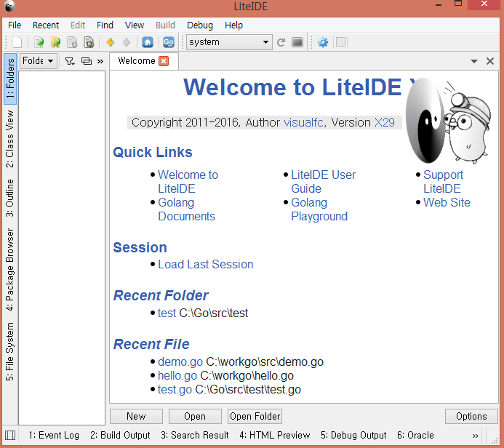
Task: Click Load Last Session link
Action: [x=205, y=264]
